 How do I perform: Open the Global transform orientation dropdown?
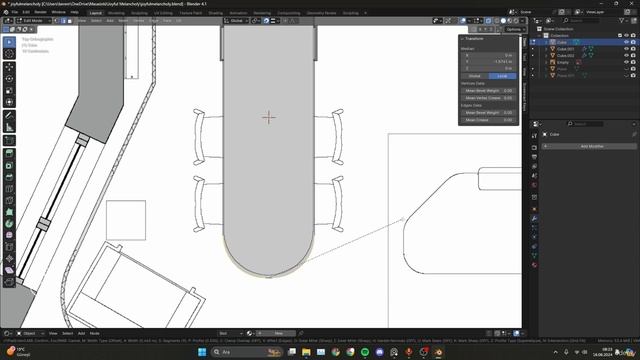coord(236,20)
